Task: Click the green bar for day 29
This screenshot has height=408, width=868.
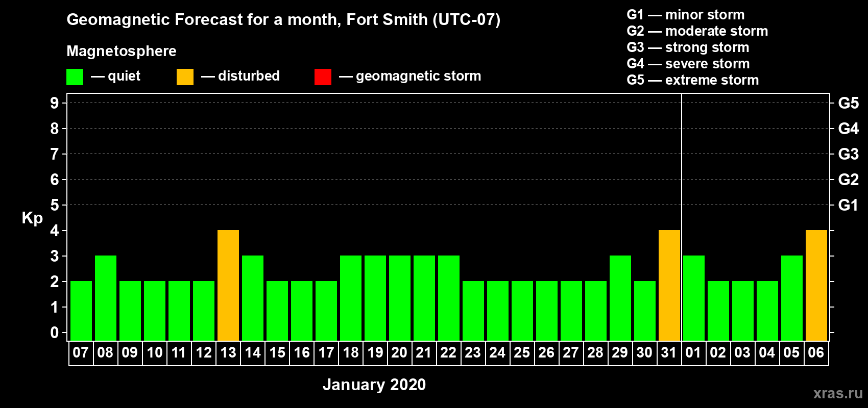Action: click(x=620, y=298)
